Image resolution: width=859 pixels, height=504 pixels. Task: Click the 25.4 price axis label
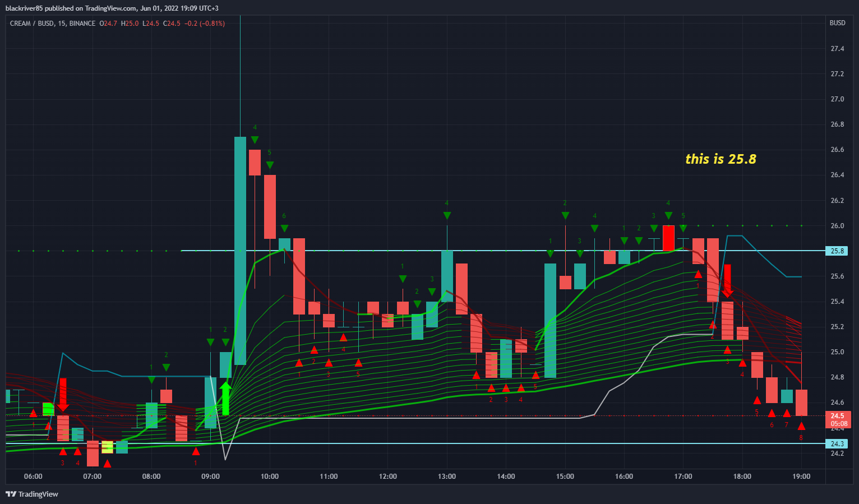click(x=837, y=302)
